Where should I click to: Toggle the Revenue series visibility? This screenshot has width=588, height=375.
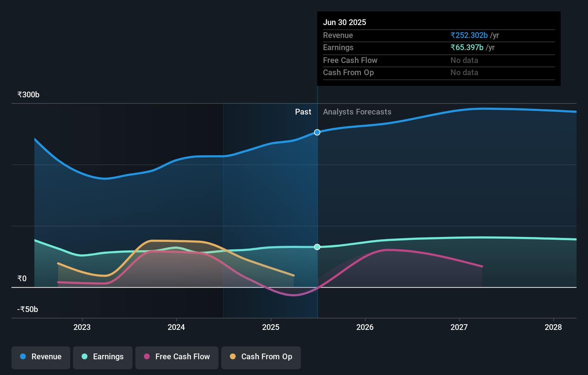tap(40, 357)
